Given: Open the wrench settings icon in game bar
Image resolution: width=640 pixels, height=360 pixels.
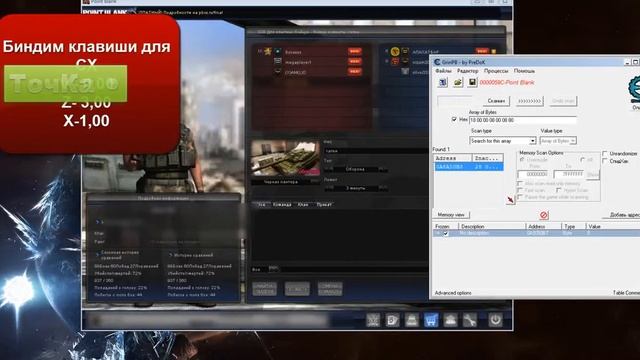Looking at the screenshot, I should click(x=469, y=320).
